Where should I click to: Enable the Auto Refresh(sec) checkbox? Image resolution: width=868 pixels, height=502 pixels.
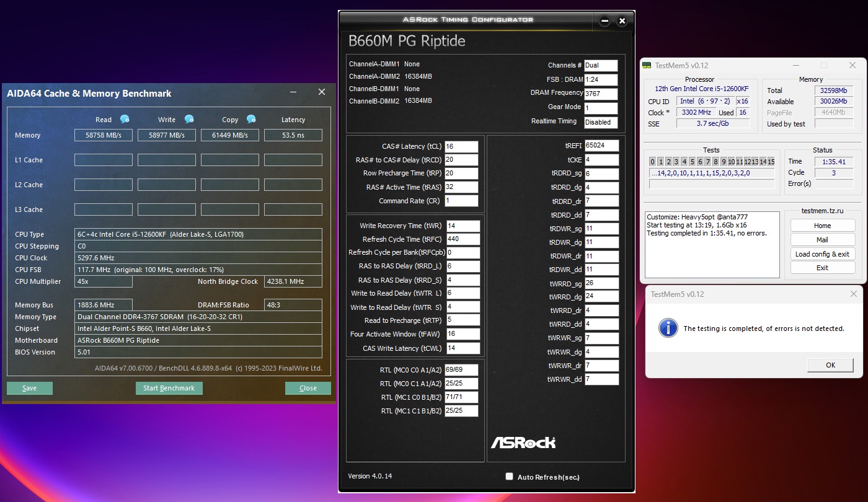pos(509,477)
